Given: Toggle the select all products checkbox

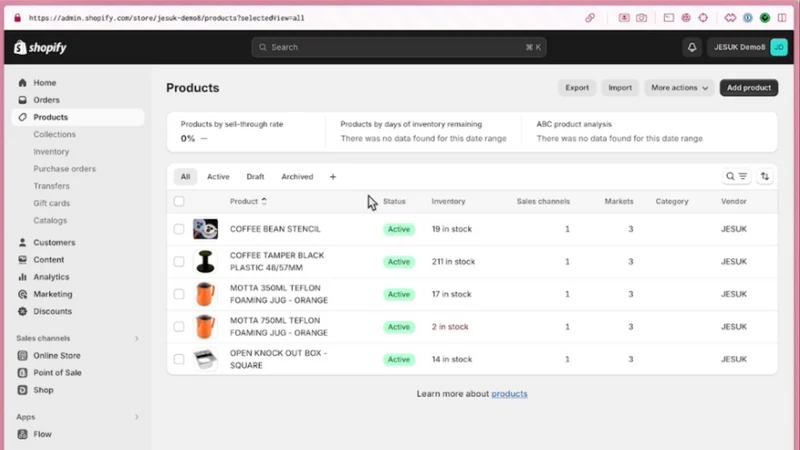Looking at the screenshot, I should pyautogui.click(x=179, y=201).
